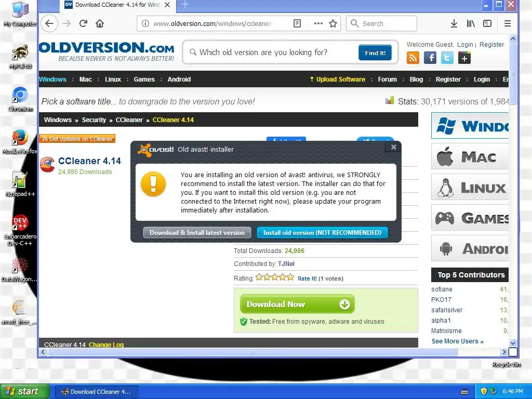Image resolution: width=532 pixels, height=399 pixels.
Task: Open the Windows site navigation item
Action: (x=52, y=79)
